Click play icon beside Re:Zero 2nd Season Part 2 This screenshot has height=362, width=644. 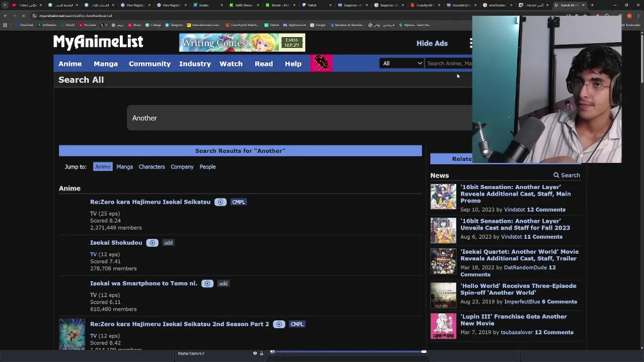(x=279, y=324)
